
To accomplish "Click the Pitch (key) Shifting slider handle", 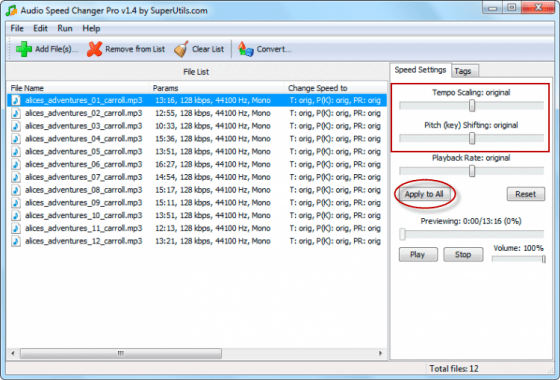I will 472,139.
